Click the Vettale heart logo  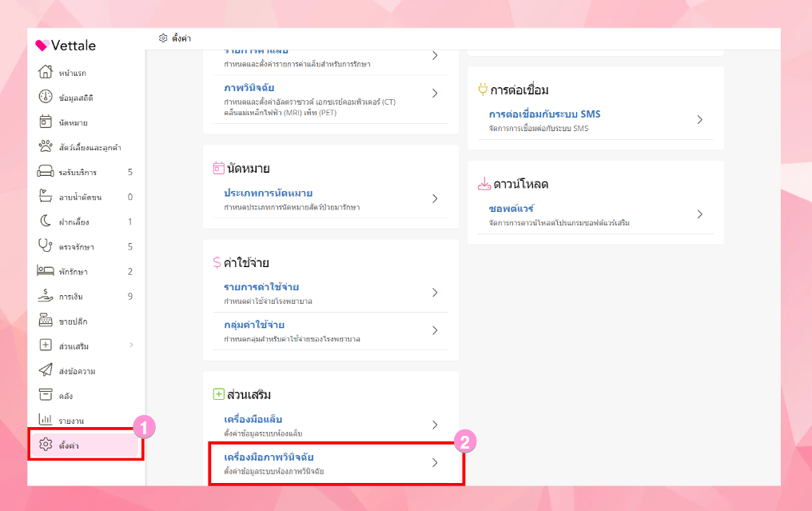(x=42, y=45)
